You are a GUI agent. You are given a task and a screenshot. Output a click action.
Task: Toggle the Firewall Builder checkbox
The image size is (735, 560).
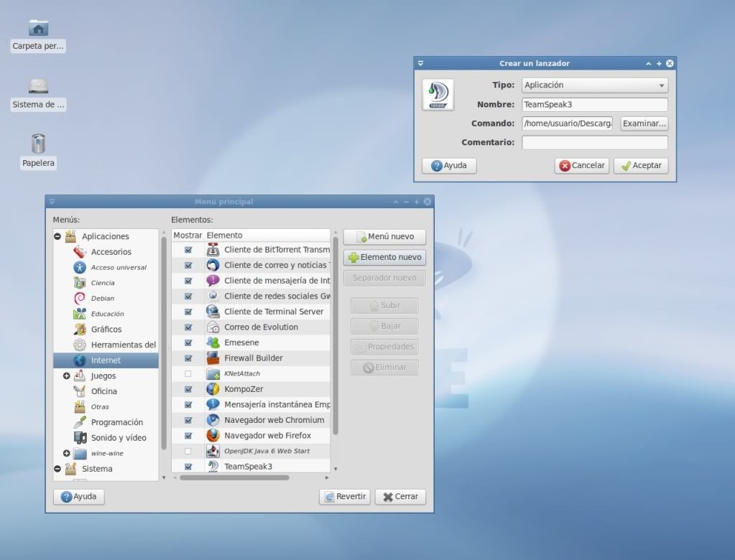pyautogui.click(x=188, y=358)
